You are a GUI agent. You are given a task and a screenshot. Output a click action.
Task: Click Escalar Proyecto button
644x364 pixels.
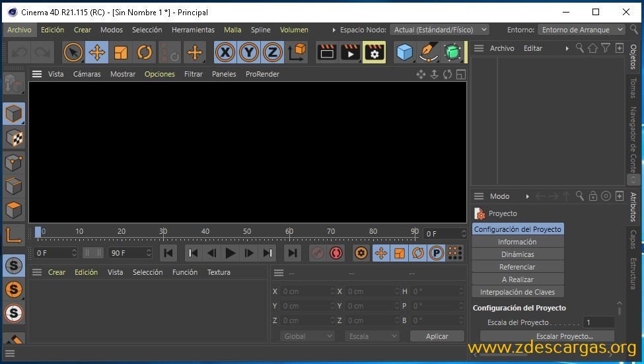click(548, 336)
